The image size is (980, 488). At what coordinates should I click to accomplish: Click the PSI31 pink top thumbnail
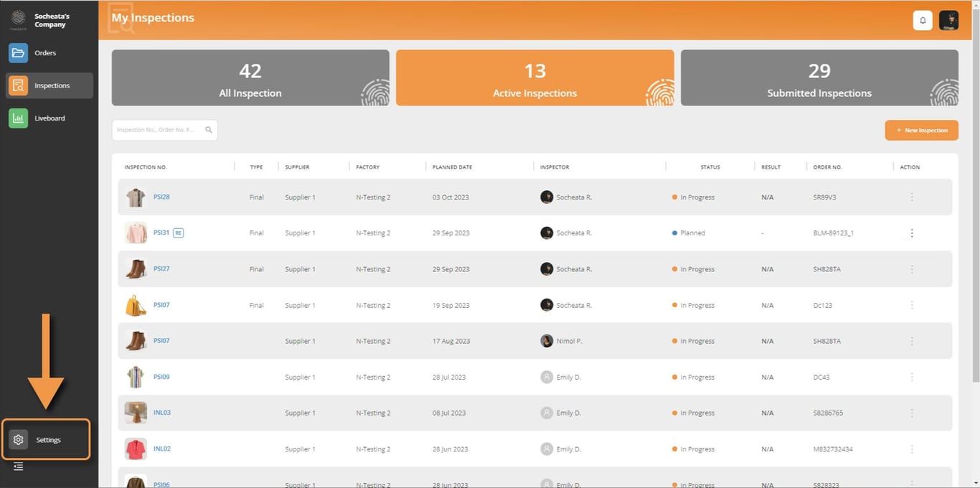point(136,233)
